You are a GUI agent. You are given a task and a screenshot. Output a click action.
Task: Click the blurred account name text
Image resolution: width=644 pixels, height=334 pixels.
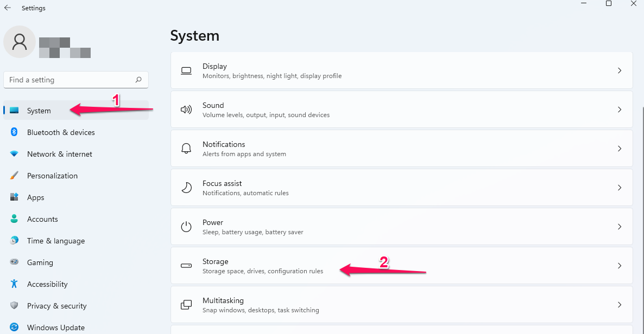(x=65, y=48)
